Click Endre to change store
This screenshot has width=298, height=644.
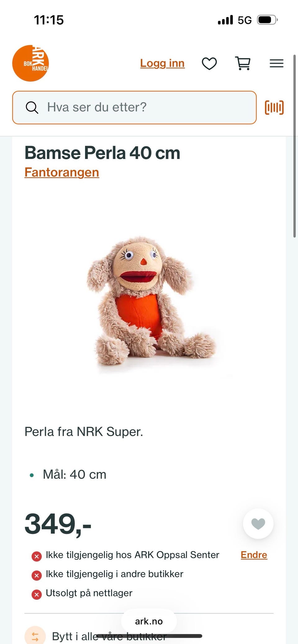pyautogui.click(x=254, y=555)
